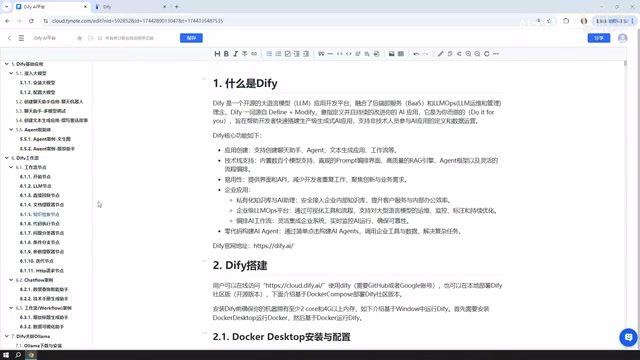Click the browser address bar URL
The image size is (640, 360).
pos(138,21)
